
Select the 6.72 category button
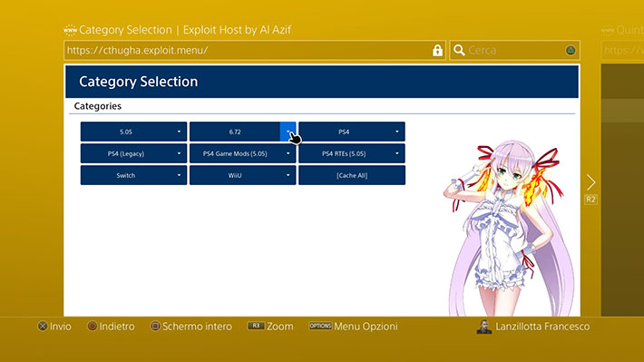[x=235, y=132]
